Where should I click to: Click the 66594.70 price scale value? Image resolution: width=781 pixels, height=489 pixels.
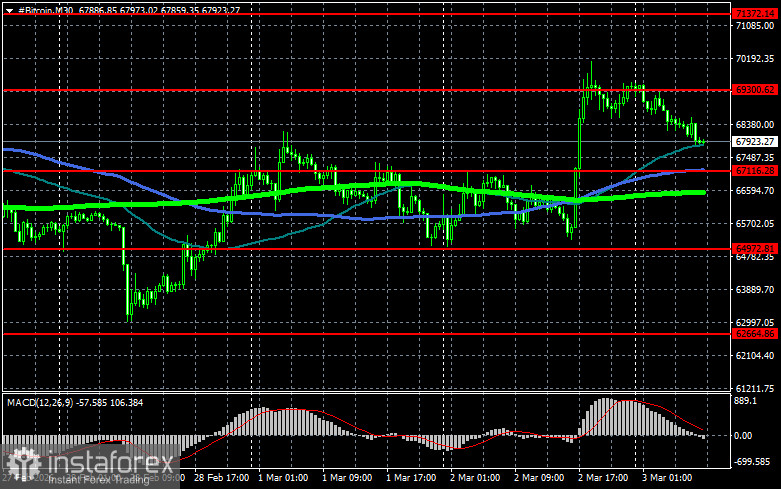[x=755, y=191]
